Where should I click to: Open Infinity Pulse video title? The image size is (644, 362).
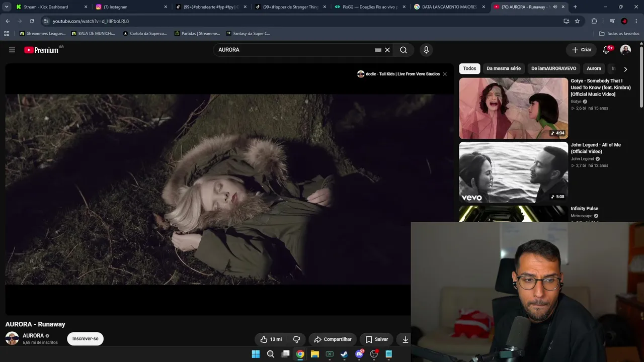point(584,209)
